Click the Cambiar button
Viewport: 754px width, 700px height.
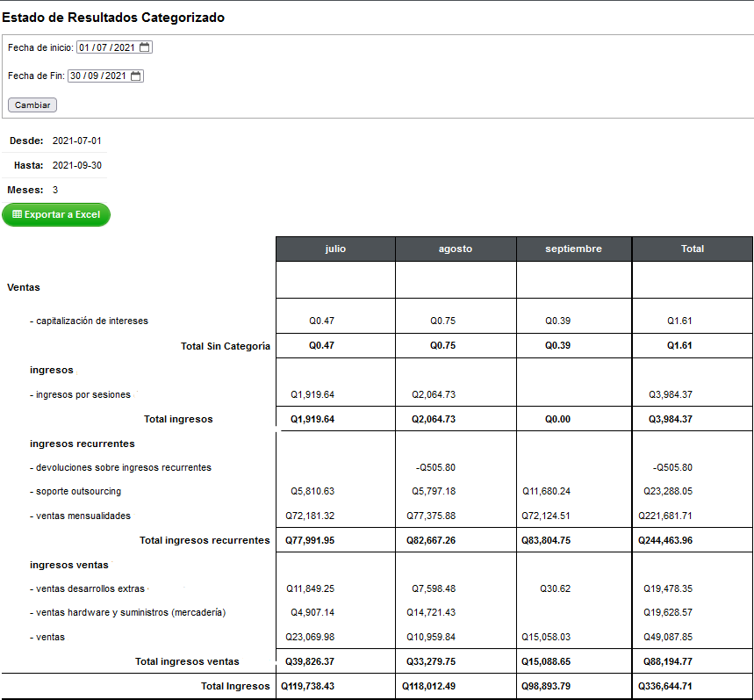(x=32, y=105)
